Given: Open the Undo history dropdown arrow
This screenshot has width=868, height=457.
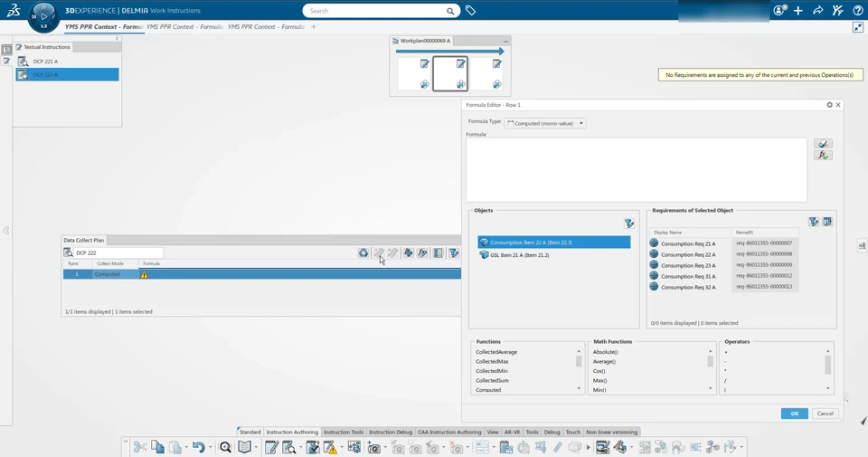Looking at the screenshot, I should 211,448.
